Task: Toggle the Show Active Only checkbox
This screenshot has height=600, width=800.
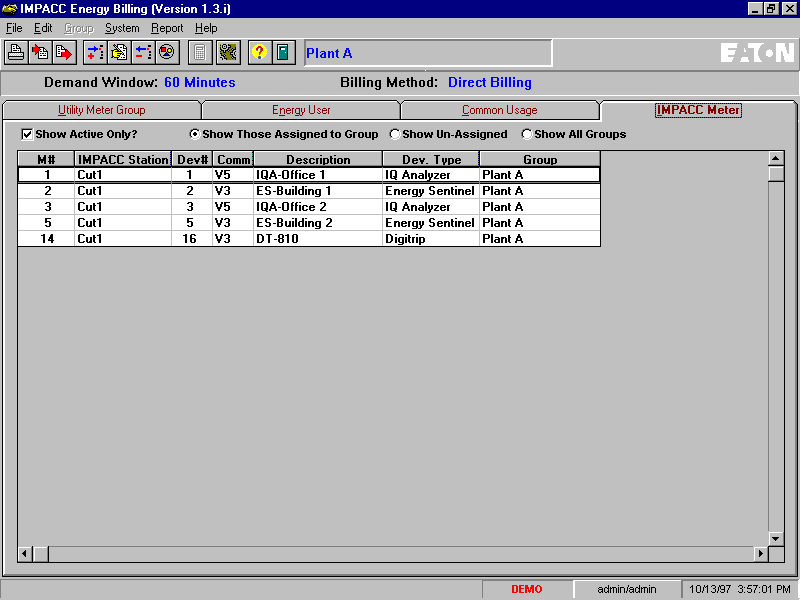Action: [x=27, y=134]
